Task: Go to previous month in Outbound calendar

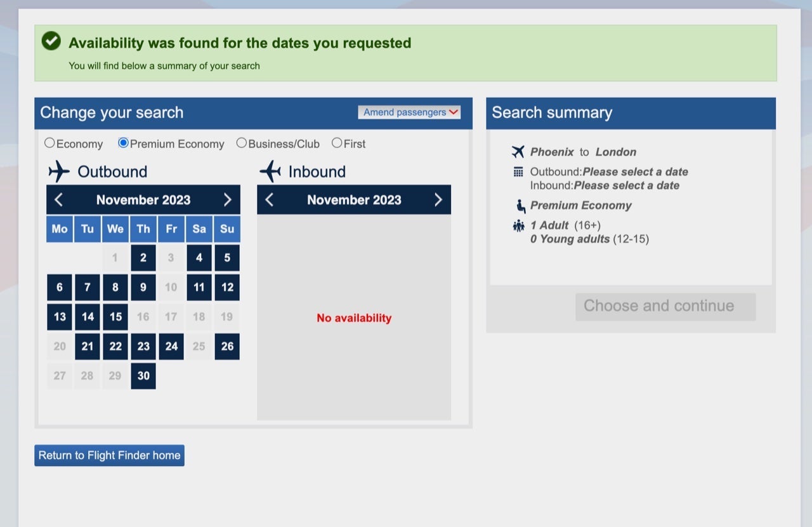Action: point(59,200)
